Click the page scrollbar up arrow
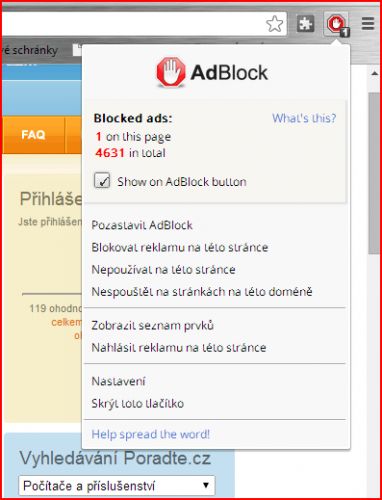The width and height of the screenshot is (382, 500). (x=374, y=74)
